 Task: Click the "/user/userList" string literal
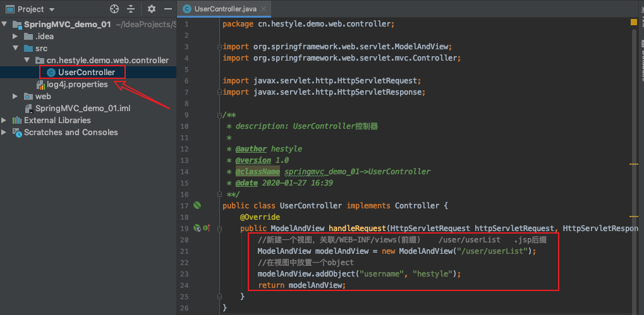click(492, 251)
